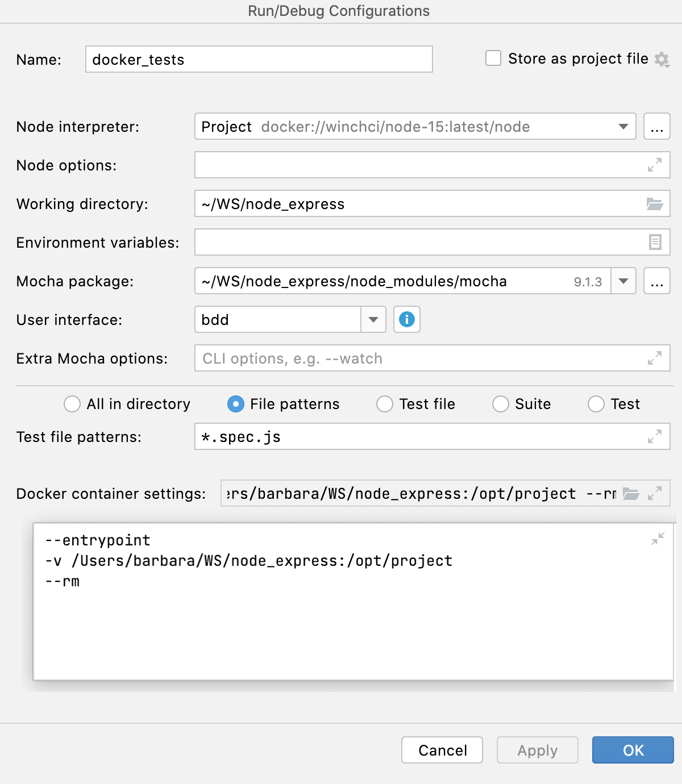Open the Node interpreter dropdown
Screen dimensions: 682x784
pyautogui.click(x=623, y=126)
